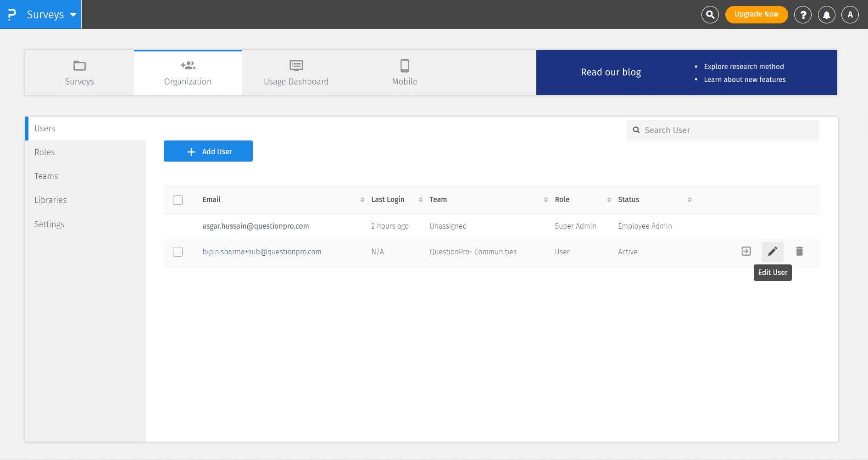Click the account avatar icon labeled A

850,14
